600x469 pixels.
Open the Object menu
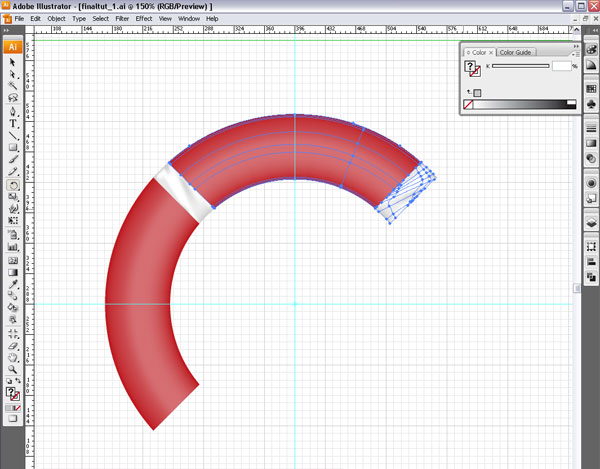point(56,18)
